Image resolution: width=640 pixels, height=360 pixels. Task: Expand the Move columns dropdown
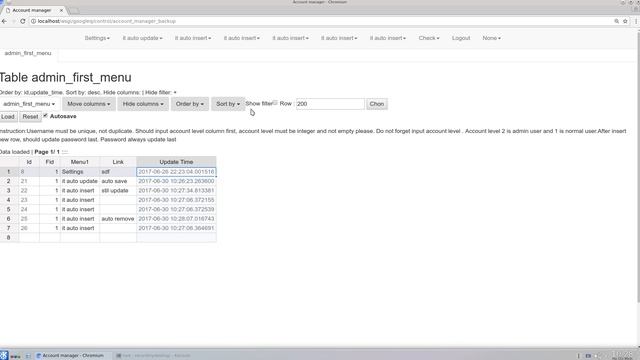click(89, 104)
